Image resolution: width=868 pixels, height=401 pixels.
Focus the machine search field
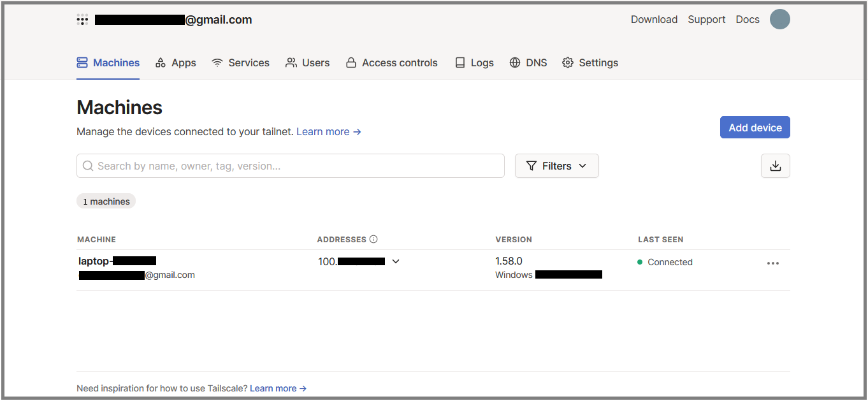(x=291, y=166)
